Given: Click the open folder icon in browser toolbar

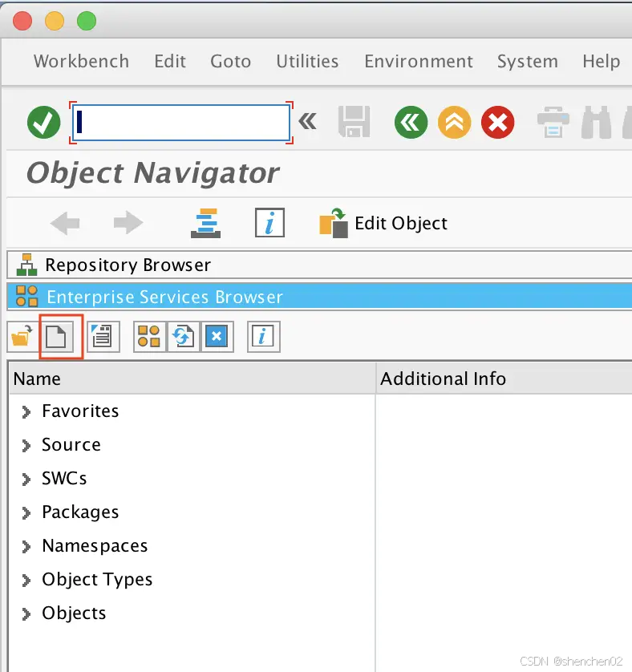Looking at the screenshot, I should coord(22,337).
